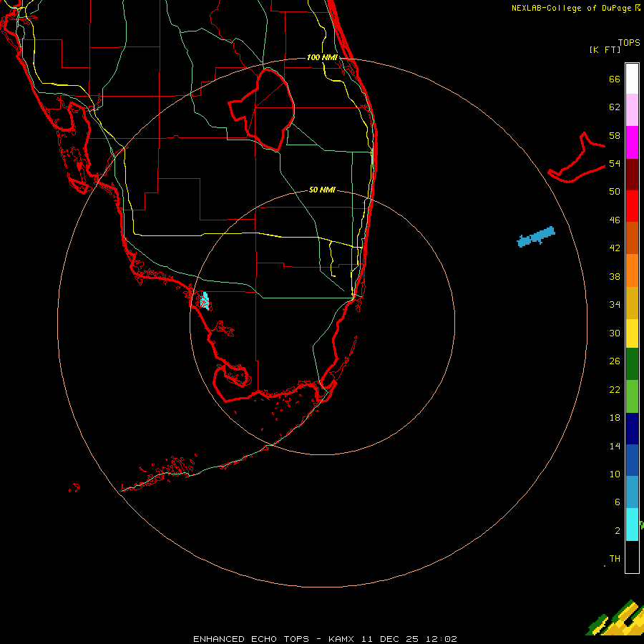Screen dimensions: 644x644
Task: Click the legend value "62"
Action: click(x=615, y=107)
